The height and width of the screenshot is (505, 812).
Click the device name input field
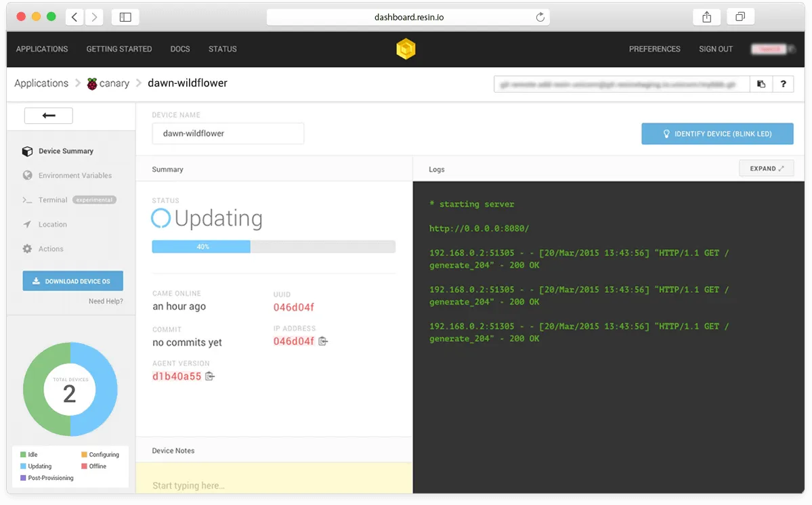[228, 133]
